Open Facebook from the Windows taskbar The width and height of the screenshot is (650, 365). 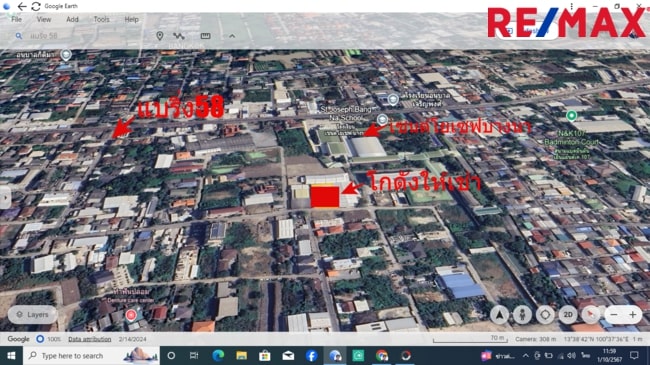pos(311,356)
